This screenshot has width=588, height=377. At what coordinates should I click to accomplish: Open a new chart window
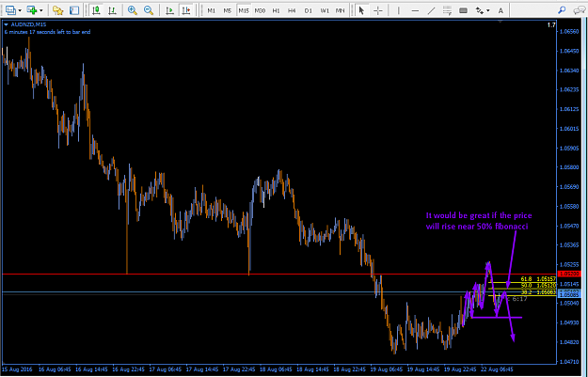pyautogui.click(x=10, y=10)
